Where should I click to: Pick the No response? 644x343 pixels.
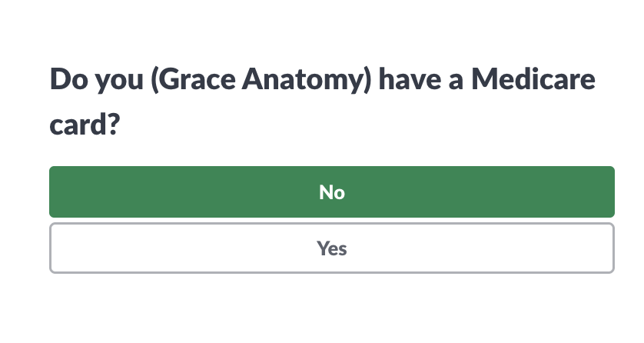(331, 192)
